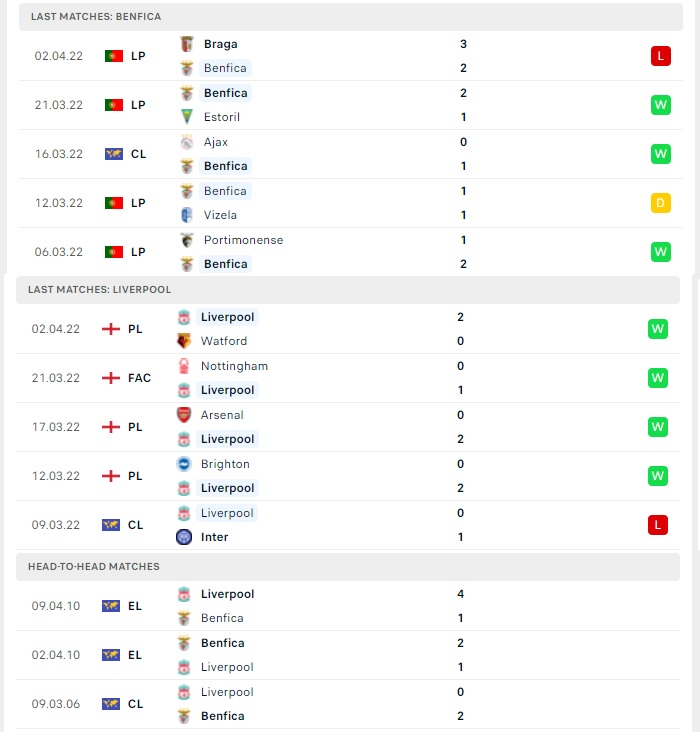Click the Estoril club crest icon
Image resolution: width=700 pixels, height=736 pixels.
pyautogui.click(x=187, y=117)
